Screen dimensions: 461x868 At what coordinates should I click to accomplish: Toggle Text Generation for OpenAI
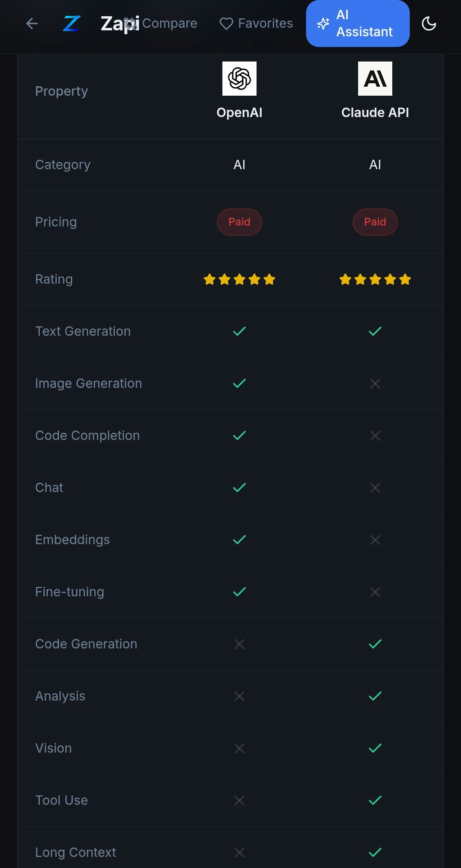pos(239,331)
